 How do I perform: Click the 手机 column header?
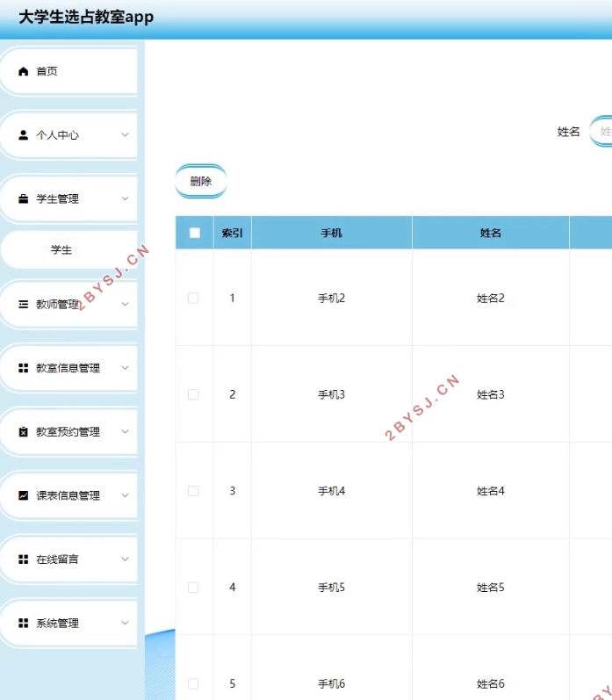pyautogui.click(x=332, y=233)
